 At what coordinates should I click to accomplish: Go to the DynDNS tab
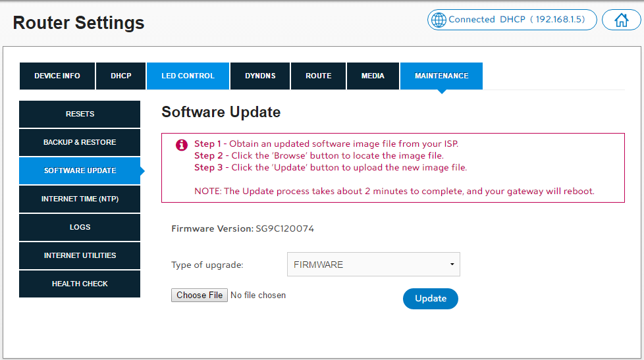pyautogui.click(x=260, y=76)
